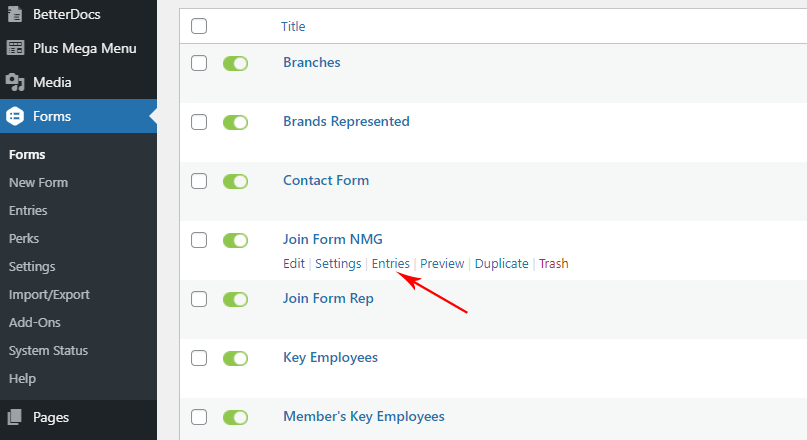Viewport: 807px width, 440px height.
Task: Open the Add-Ons submenu item
Action: pos(34,323)
